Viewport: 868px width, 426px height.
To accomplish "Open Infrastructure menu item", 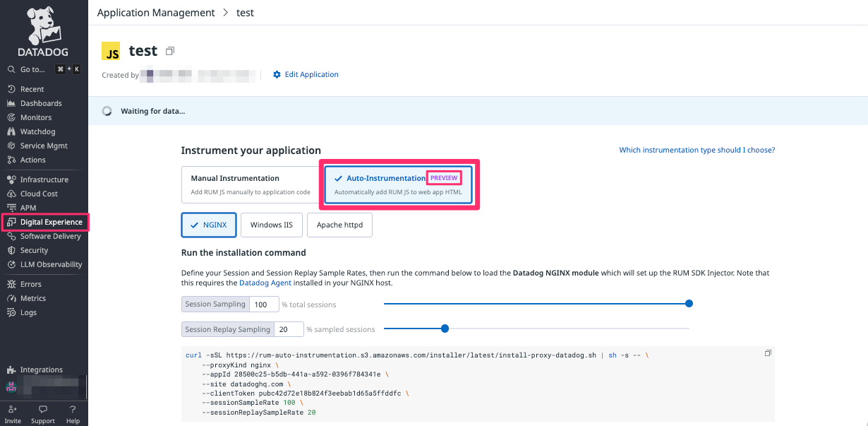I will pyautogui.click(x=44, y=179).
